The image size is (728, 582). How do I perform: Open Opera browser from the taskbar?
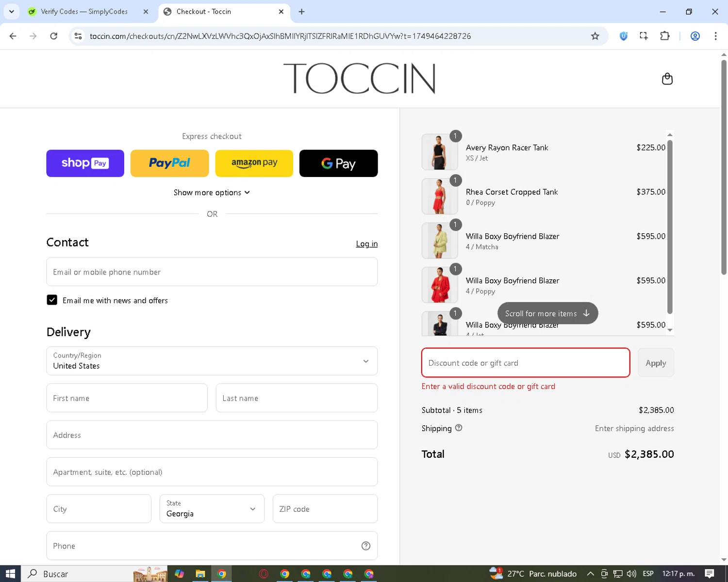264,574
